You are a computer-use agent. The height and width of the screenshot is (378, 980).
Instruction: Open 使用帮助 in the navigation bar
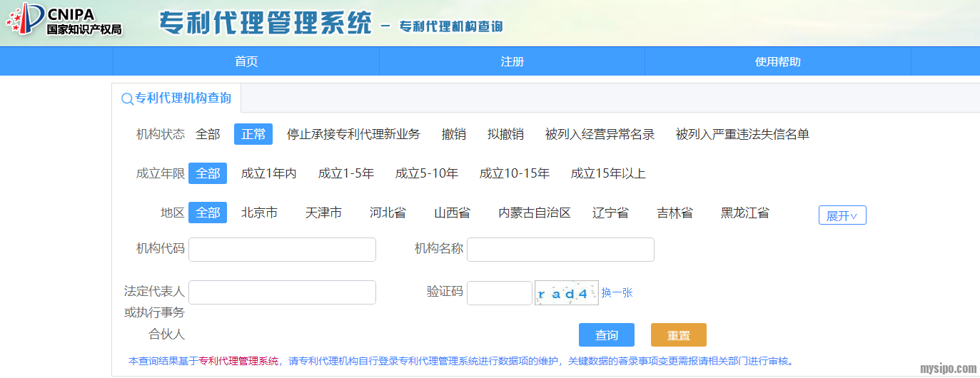[x=777, y=61]
